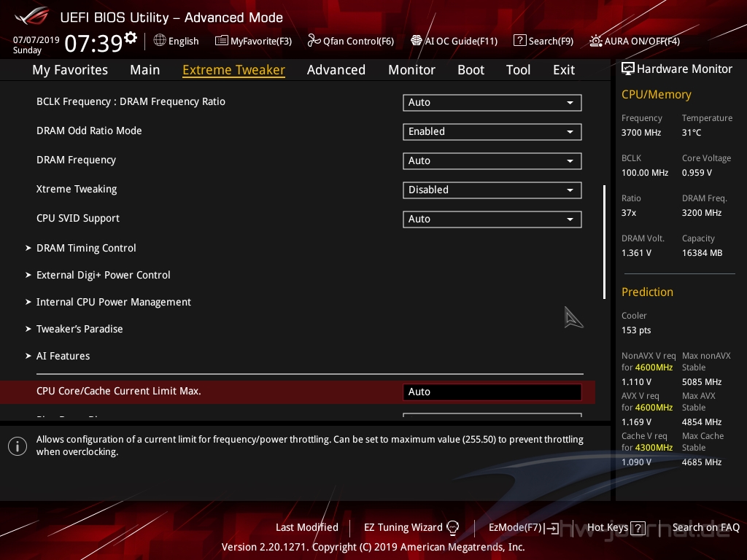Click CPU Frequency value 3700 MHz

[640, 133]
